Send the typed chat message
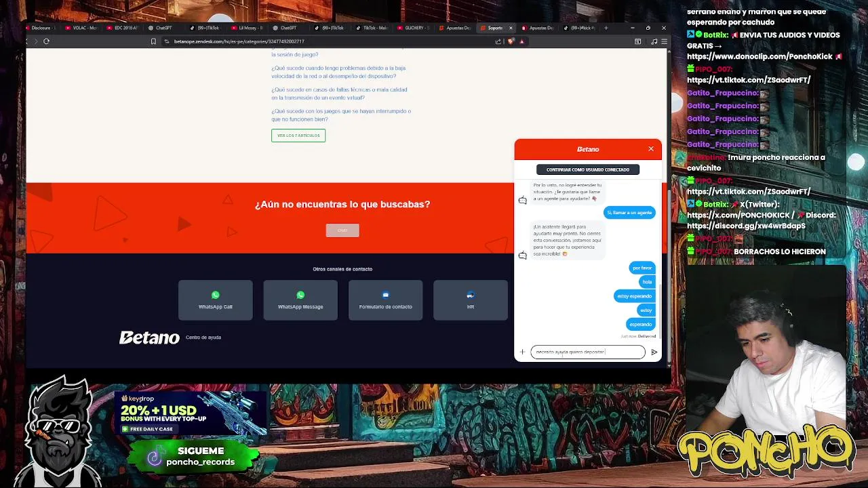 pos(654,352)
